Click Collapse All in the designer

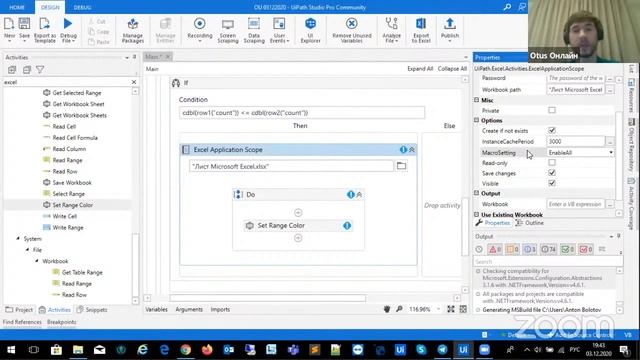[x=452, y=69]
